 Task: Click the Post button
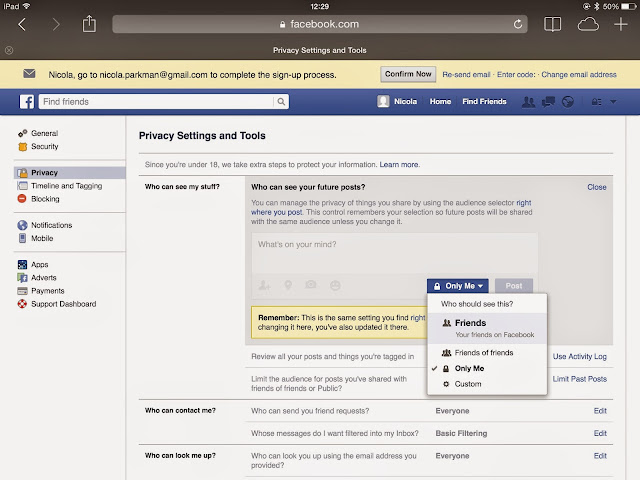tap(514, 286)
